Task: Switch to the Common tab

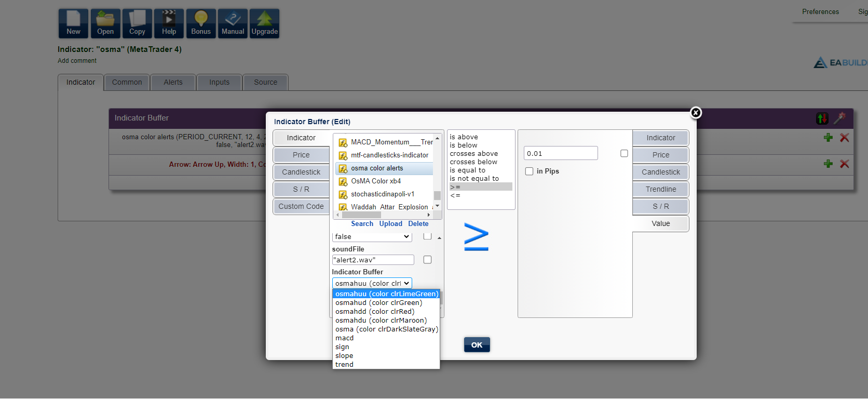Action: pyautogui.click(x=127, y=82)
